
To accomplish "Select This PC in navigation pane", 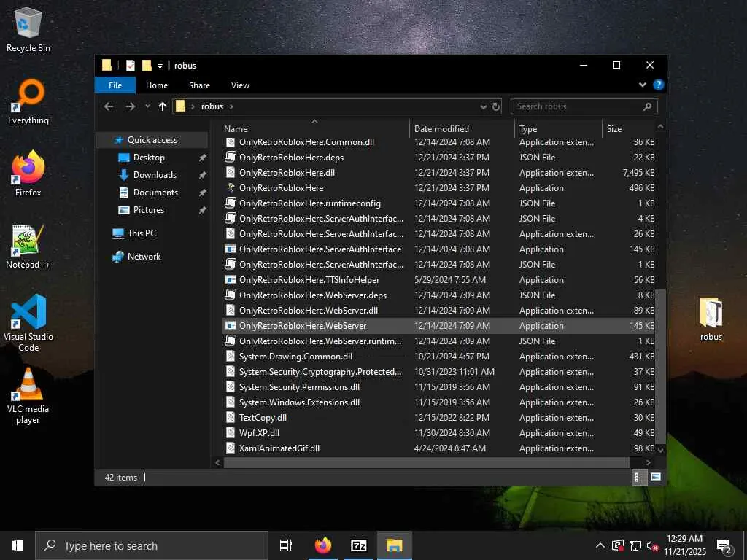I will 142,233.
